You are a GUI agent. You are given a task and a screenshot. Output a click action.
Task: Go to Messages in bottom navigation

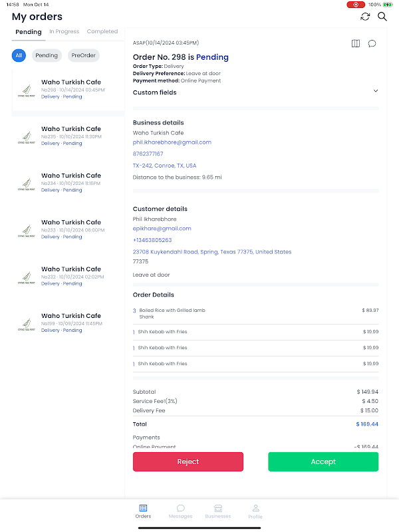(x=180, y=511)
